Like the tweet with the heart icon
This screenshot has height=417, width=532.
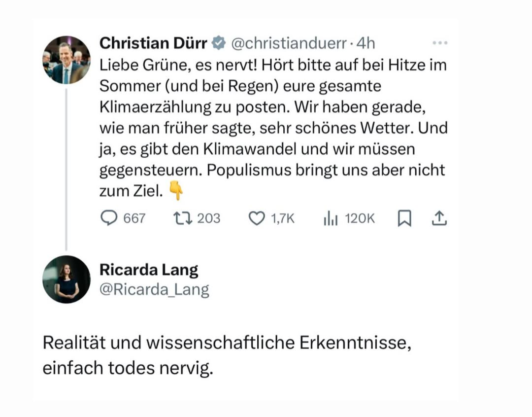(256, 218)
